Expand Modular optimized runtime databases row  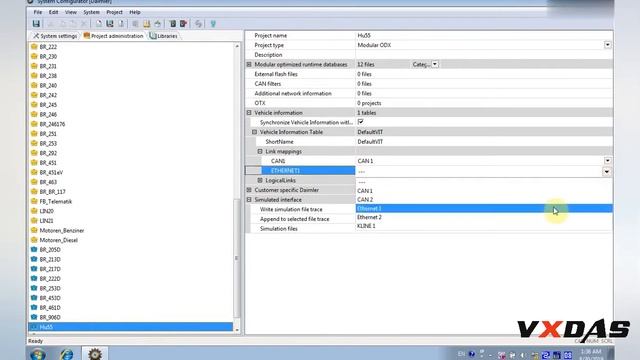[x=249, y=64]
